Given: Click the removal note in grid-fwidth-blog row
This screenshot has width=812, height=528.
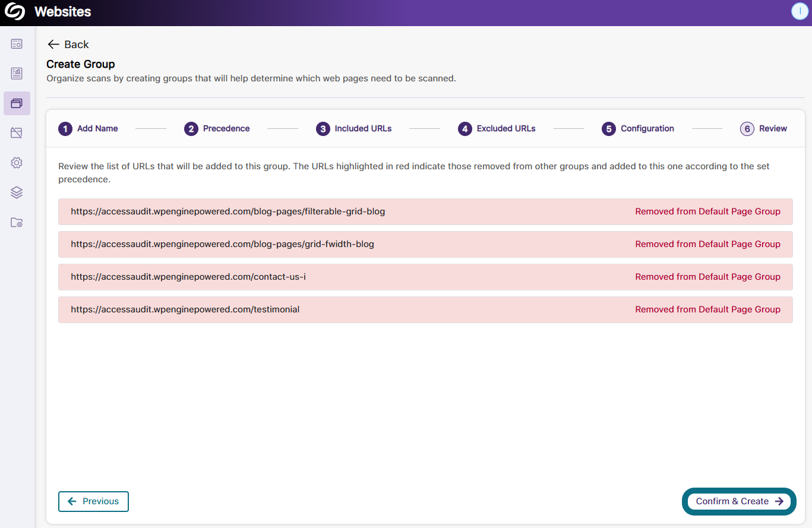Looking at the screenshot, I should tap(707, 244).
